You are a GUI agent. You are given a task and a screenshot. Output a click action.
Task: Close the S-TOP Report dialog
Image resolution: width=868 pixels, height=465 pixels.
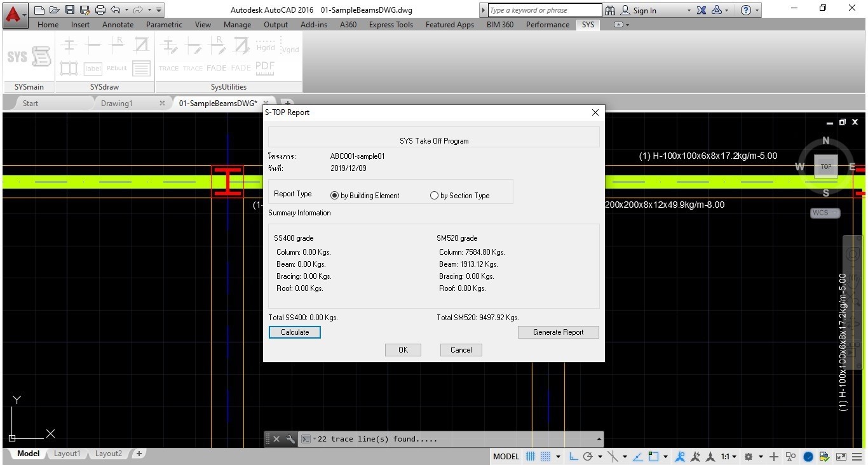(x=595, y=112)
